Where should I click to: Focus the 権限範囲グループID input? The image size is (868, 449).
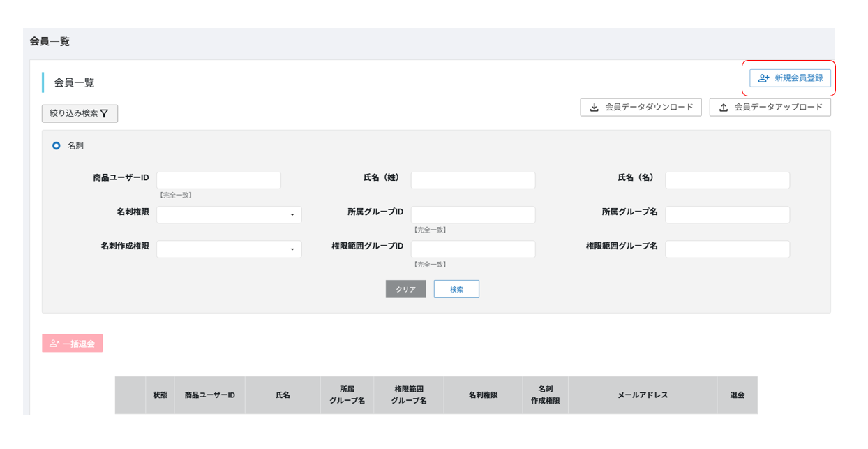473,249
